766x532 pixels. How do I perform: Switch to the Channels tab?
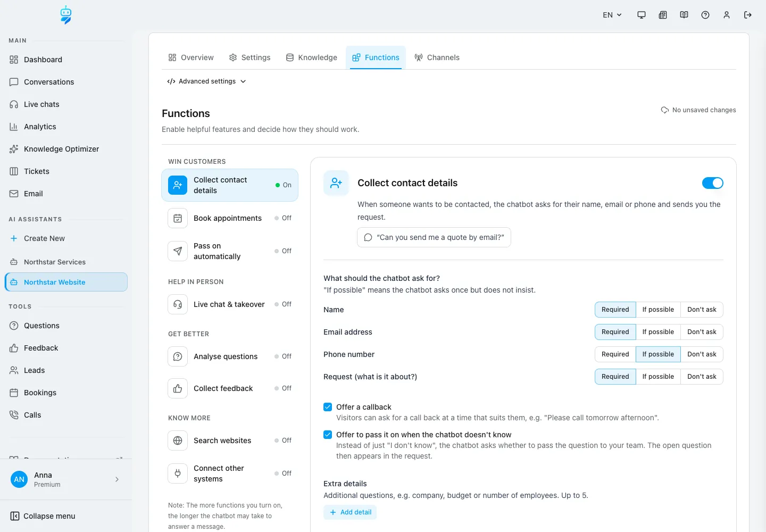click(437, 57)
